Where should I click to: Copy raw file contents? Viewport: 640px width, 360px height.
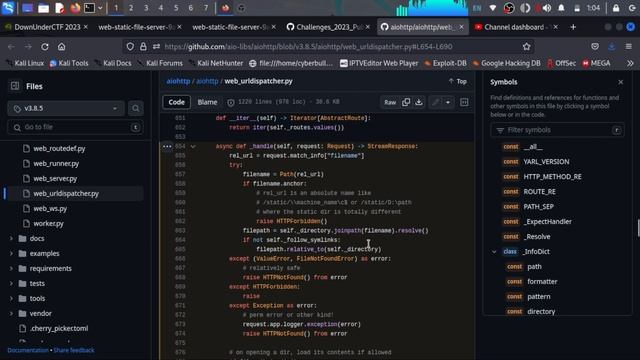click(406, 102)
